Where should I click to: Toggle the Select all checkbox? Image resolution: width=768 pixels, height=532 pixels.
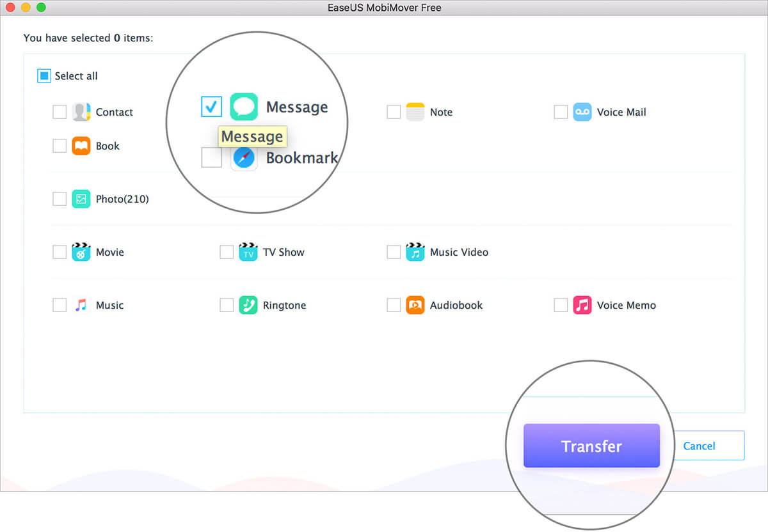pos(44,76)
